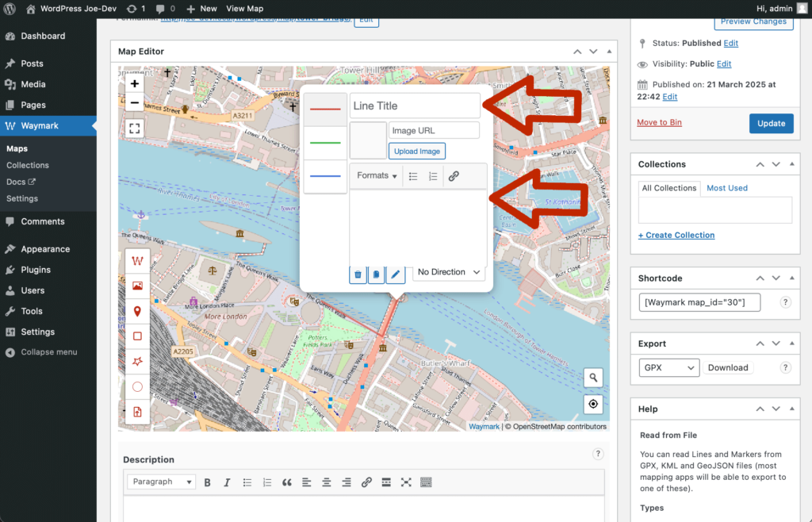812x522 pixels.
Task: Toggle bulleted list in line popup editor
Action: 413,176
